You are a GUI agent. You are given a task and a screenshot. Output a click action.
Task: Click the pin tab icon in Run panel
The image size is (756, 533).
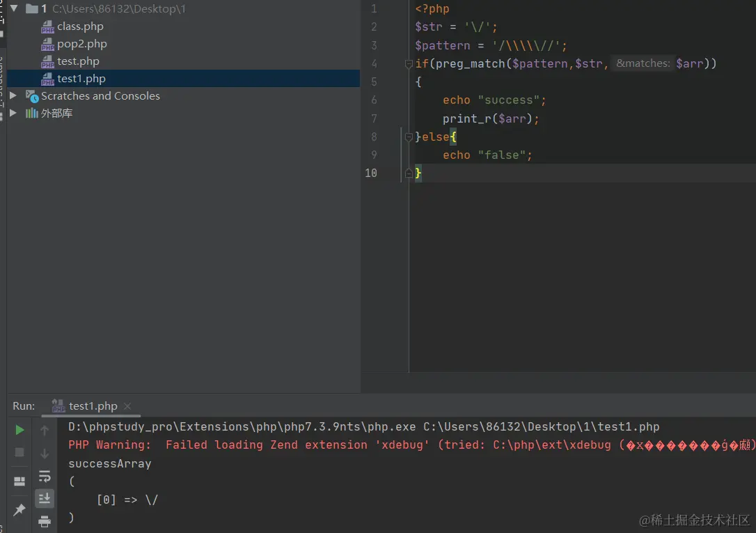tap(19, 509)
